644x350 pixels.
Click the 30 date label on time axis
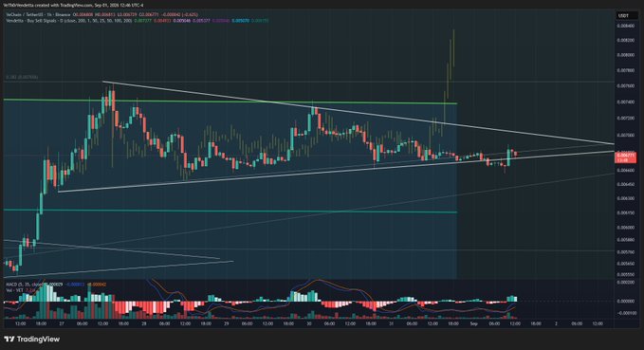(x=309, y=323)
